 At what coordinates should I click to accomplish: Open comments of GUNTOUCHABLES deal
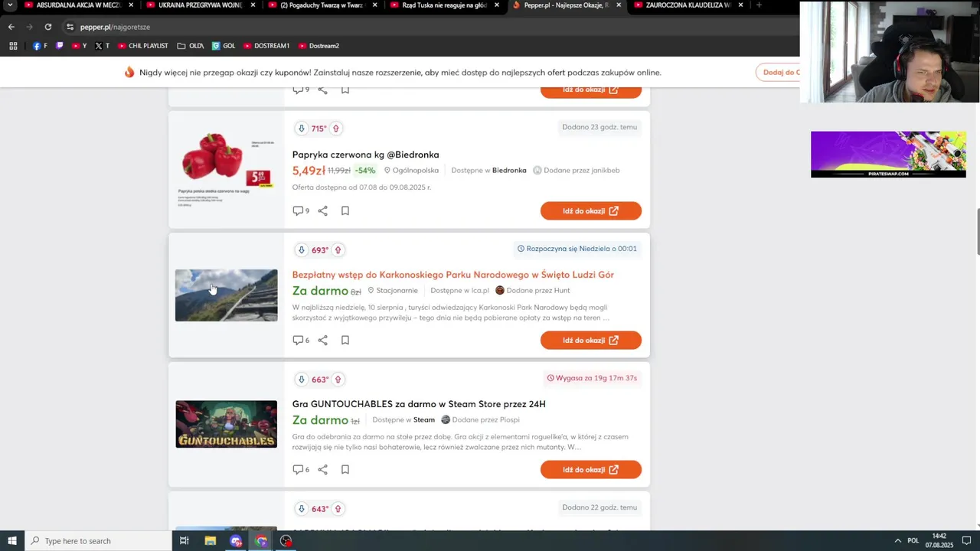click(301, 469)
